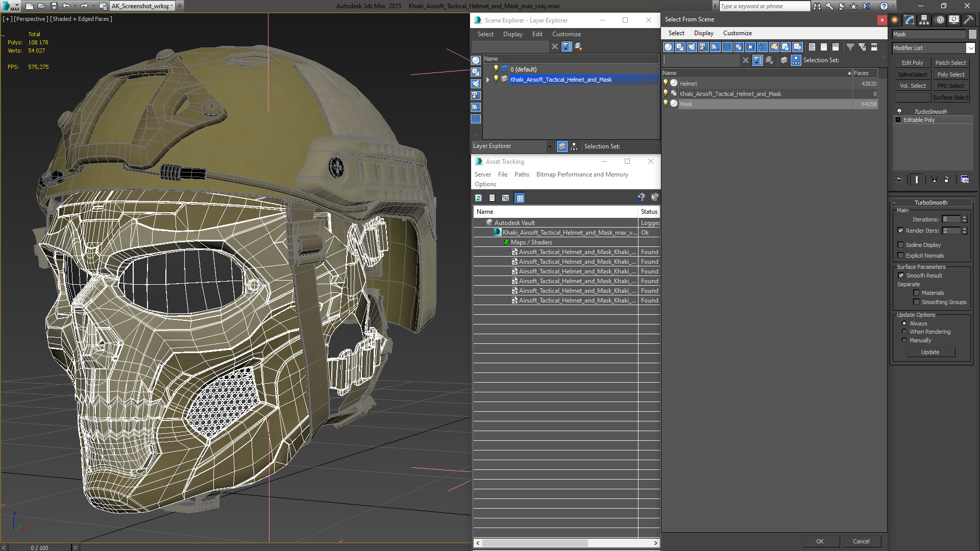
Task: Click the Mask object color swatch
Action: pyautogui.click(x=972, y=34)
